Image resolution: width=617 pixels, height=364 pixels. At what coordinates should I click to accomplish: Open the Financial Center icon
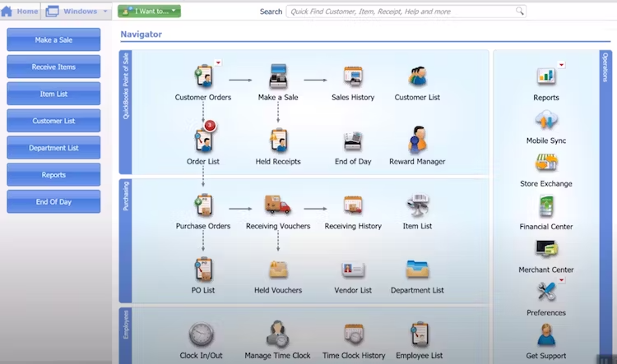click(x=546, y=207)
